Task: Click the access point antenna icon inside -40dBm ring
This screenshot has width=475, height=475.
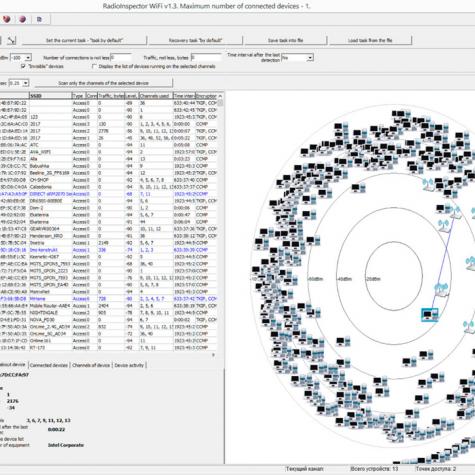Action: (441, 289)
